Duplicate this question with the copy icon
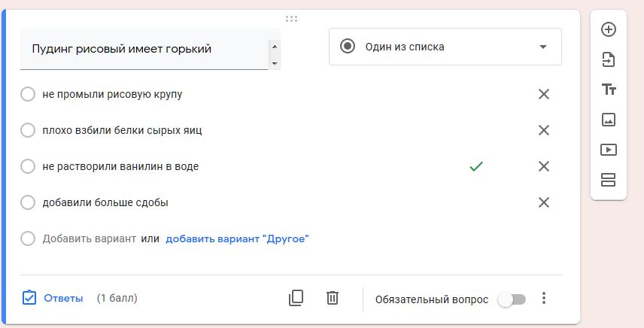The height and width of the screenshot is (328, 644). click(296, 298)
